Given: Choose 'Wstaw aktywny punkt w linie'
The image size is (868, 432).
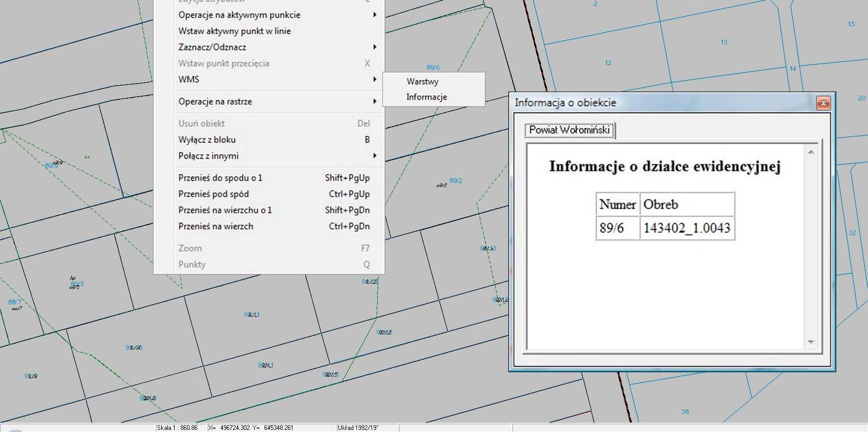Looking at the screenshot, I should (269, 31).
